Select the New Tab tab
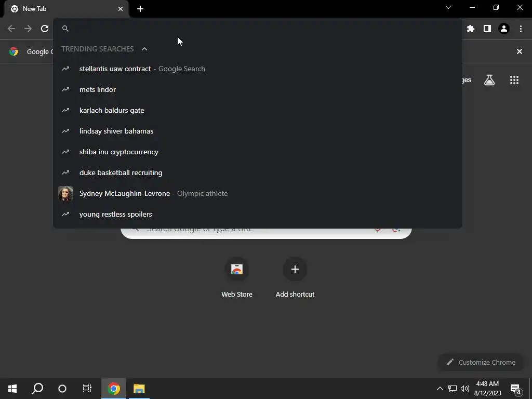This screenshot has width=532, height=399. (x=66, y=9)
